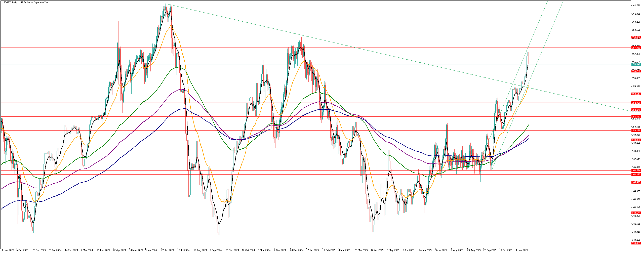
Task: Select the current price 156.348 label
Action: click(x=636, y=64)
